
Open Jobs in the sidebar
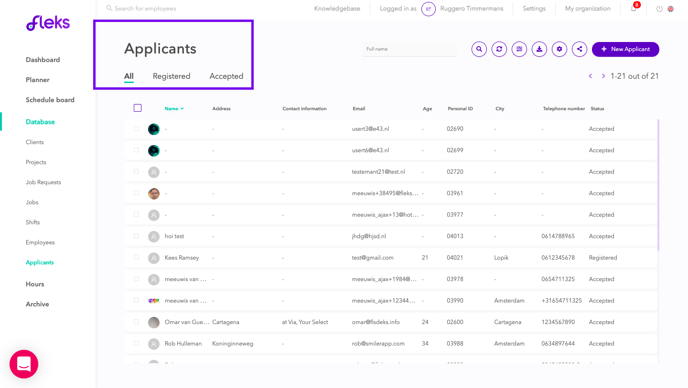(x=32, y=202)
